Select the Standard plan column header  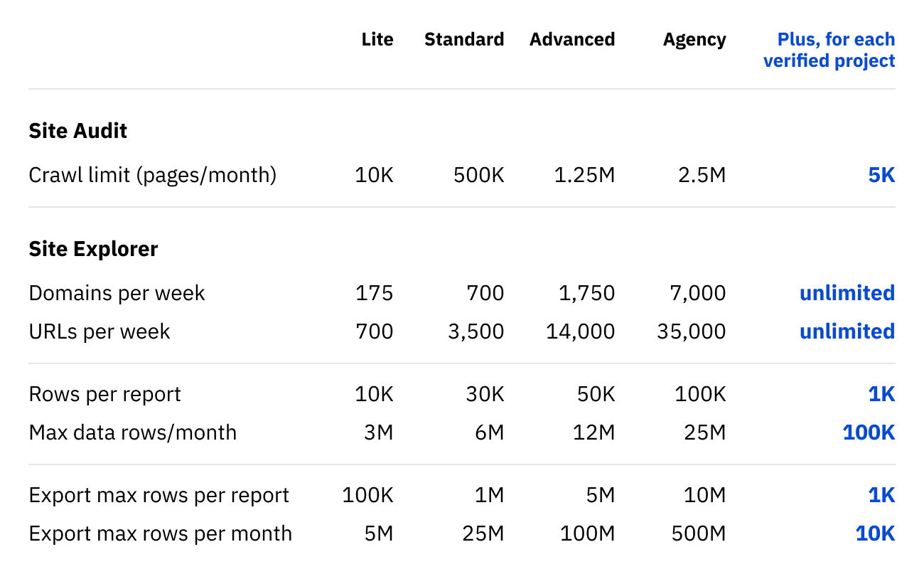464,40
